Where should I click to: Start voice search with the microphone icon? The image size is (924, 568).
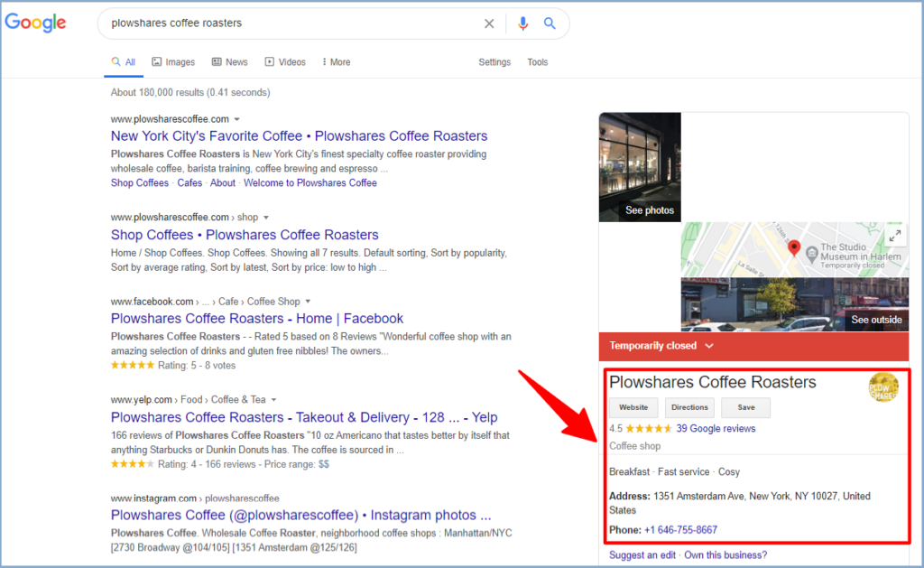[522, 23]
